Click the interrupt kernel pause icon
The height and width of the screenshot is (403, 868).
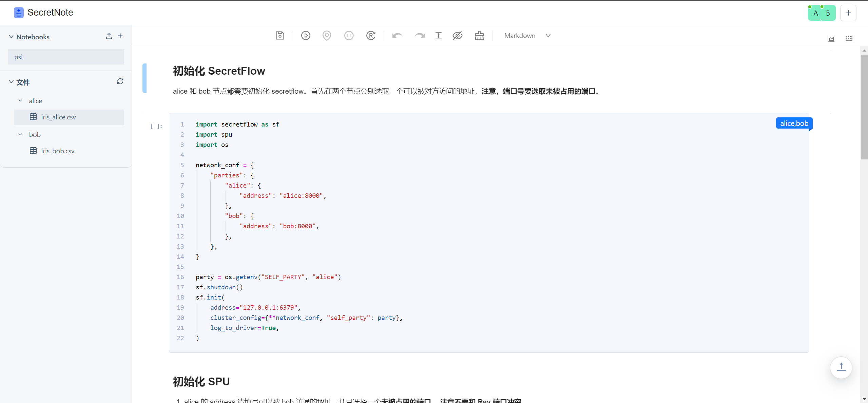tap(349, 36)
